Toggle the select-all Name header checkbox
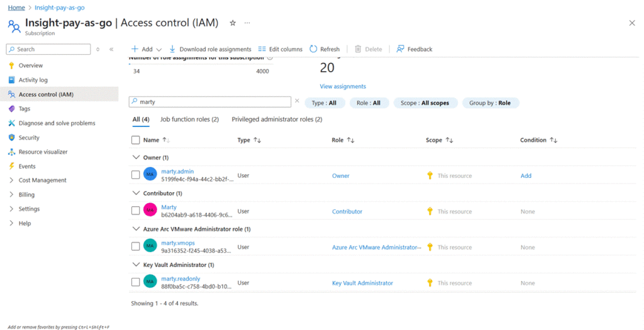This screenshot has width=644, height=330. (x=136, y=140)
